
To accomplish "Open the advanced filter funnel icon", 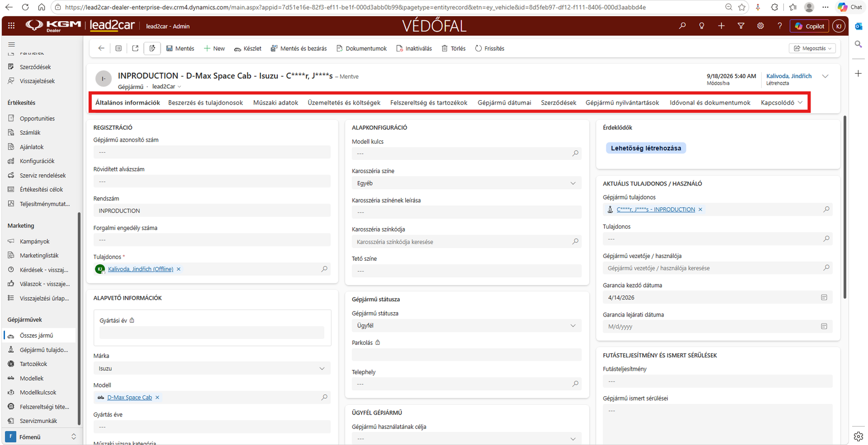I will [x=741, y=25].
